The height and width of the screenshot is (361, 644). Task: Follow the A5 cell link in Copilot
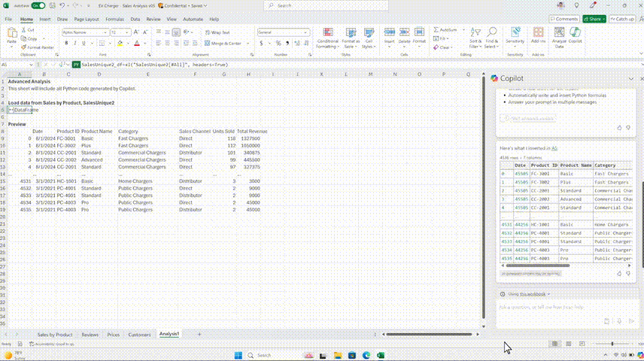(554, 148)
